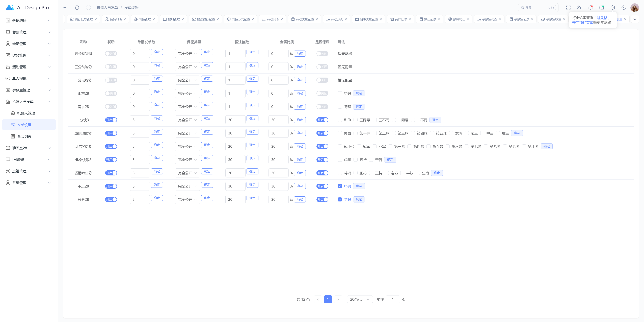Open the 合买列表 sidebar item
This screenshot has width=644, height=322.
(x=24, y=136)
